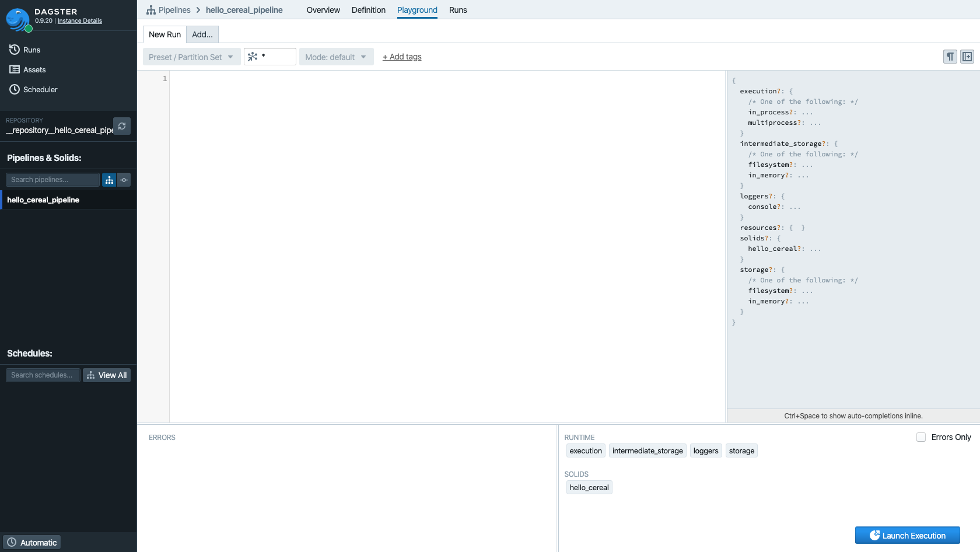
Task: Click the execution runtime tag
Action: (x=586, y=450)
